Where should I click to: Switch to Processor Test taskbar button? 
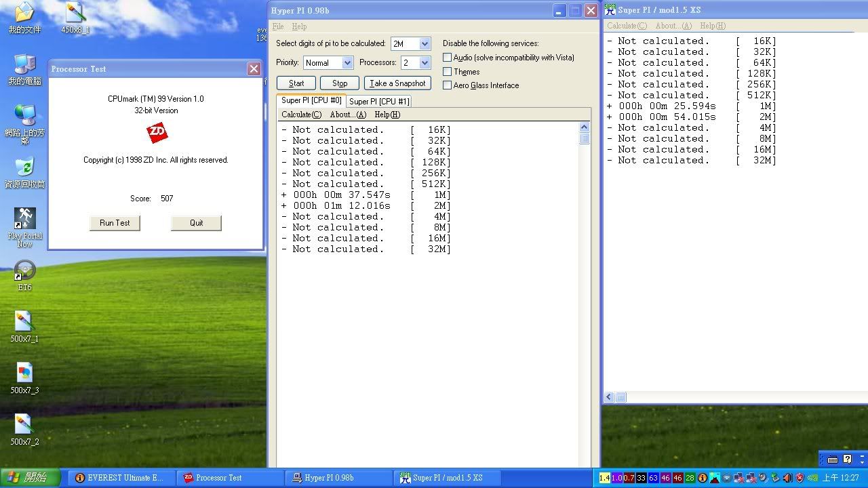(x=229, y=478)
